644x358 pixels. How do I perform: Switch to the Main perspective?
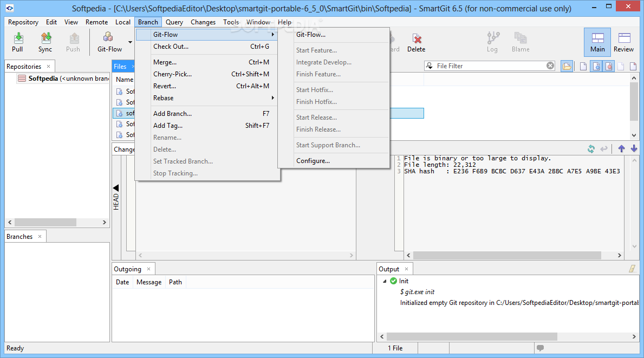tap(597, 42)
